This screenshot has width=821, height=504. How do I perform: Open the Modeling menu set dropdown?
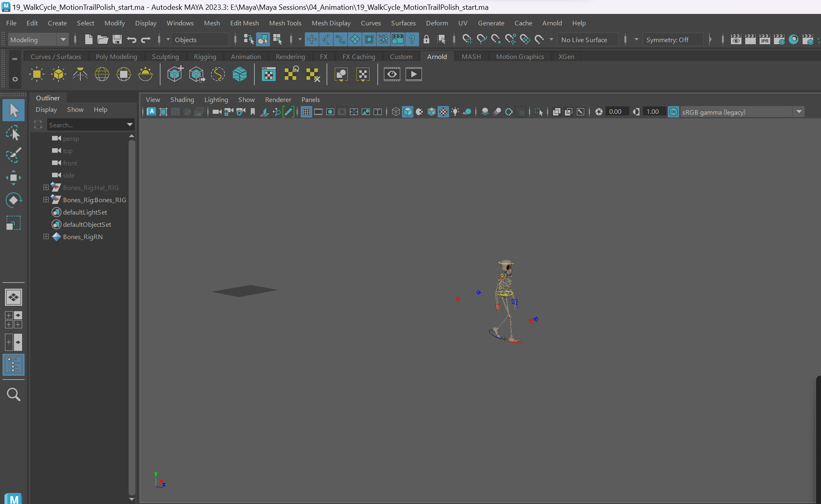pyautogui.click(x=38, y=40)
